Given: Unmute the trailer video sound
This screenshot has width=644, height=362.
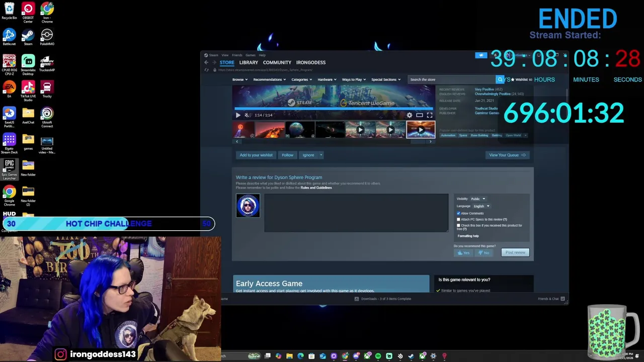Looking at the screenshot, I should [x=247, y=115].
